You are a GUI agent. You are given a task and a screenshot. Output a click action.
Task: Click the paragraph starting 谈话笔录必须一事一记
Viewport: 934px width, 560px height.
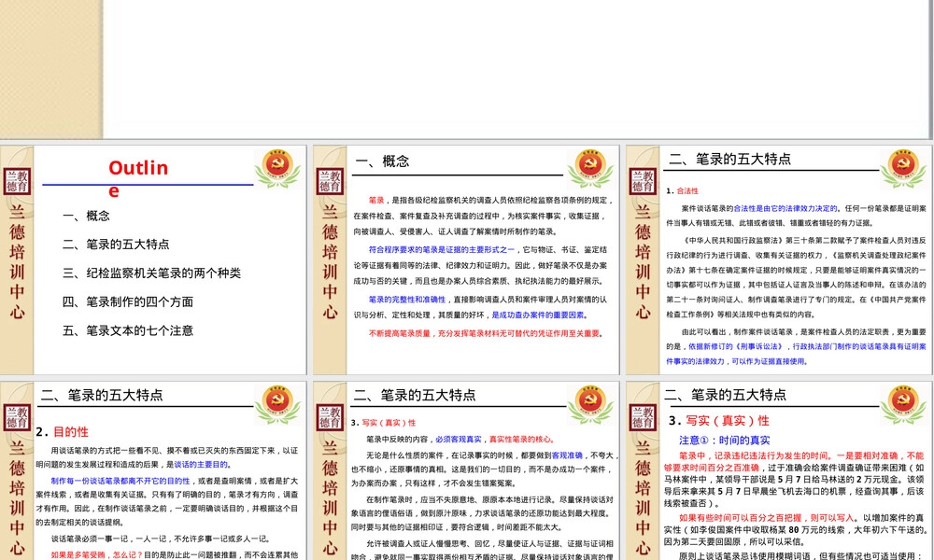point(161,539)
